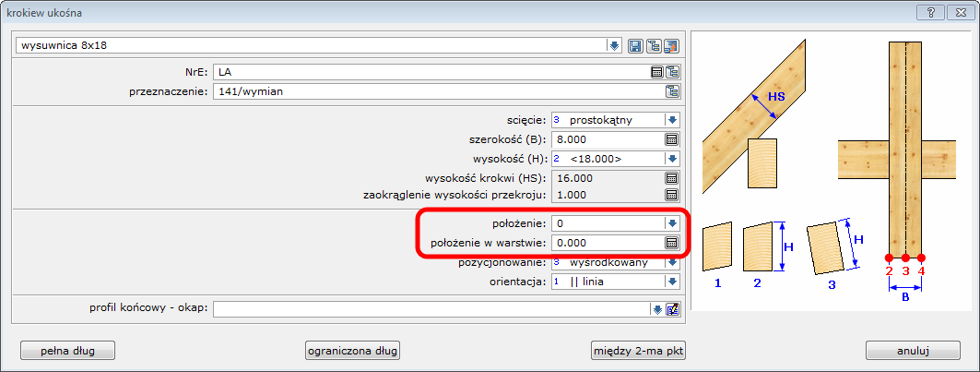The width and height of the screenshot is (980, 372).
Task: Open the scięcie prostokątny dropdown
Action: pyautogui.click(x=672, y=119)
